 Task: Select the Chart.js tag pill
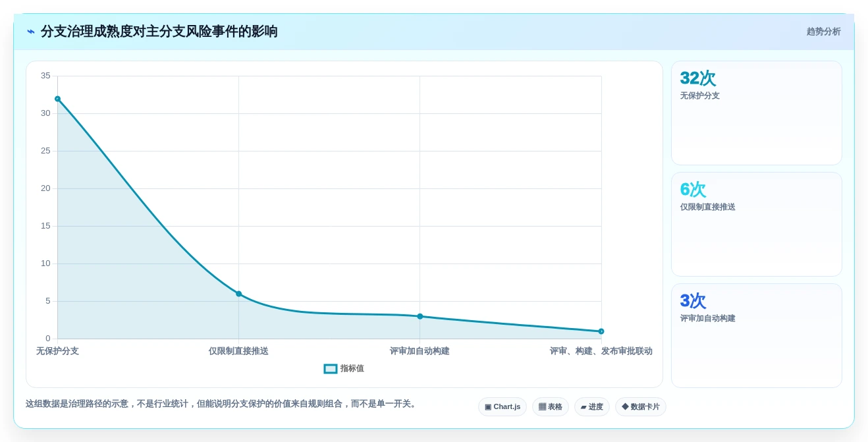[502, 406]
